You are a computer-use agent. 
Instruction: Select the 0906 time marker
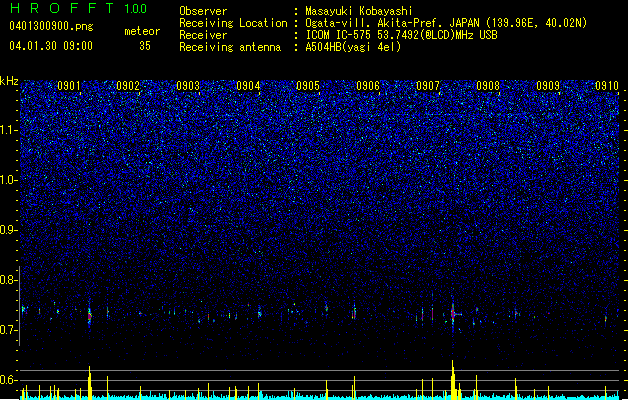pos(368,86)
